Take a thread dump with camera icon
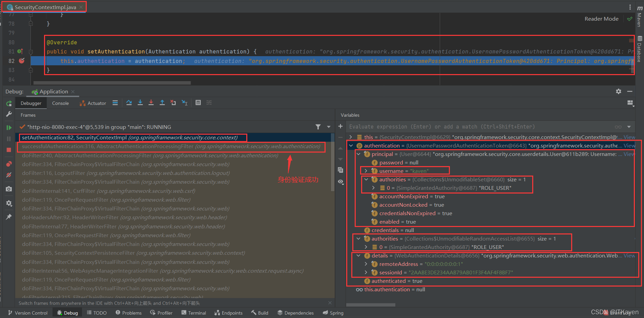The image size is (644, 318). [x=9, y=189]
